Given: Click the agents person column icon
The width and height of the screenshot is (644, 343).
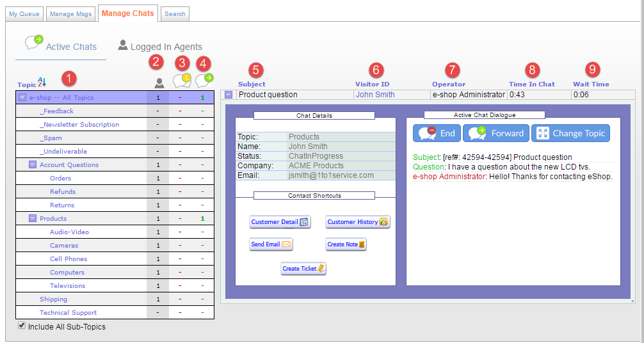Looking at the screenshot, I should (x=159, y=83).
